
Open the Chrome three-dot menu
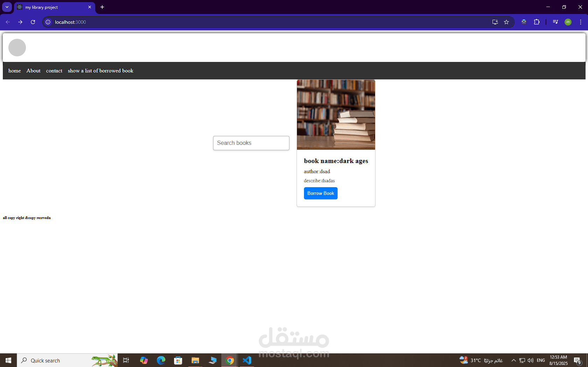point(581,22)
